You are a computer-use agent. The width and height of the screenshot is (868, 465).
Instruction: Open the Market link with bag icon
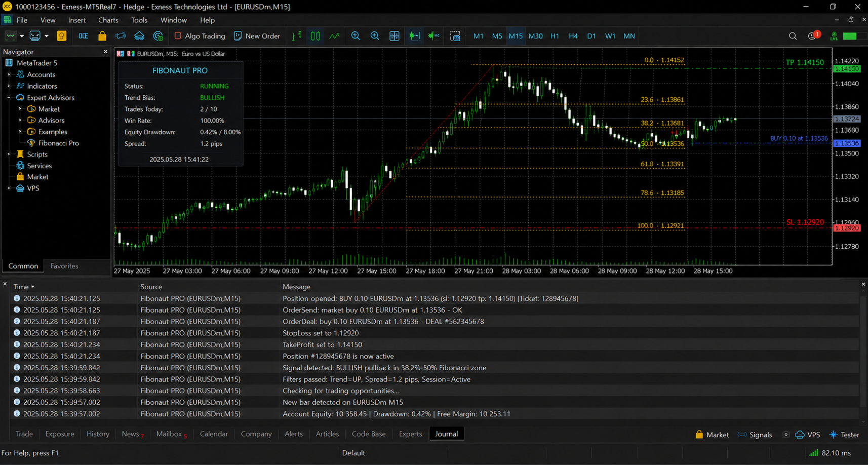pos(712,435)
